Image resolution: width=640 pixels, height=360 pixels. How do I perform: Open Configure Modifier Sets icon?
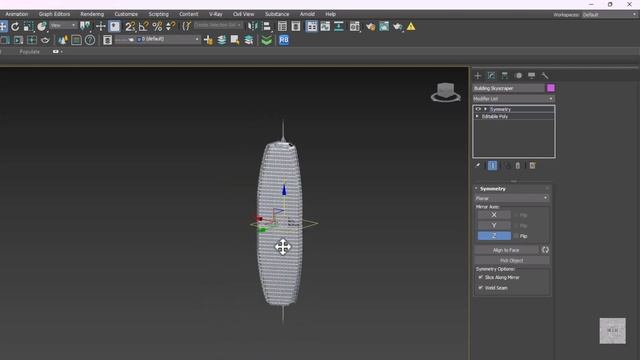click(532, 165)
